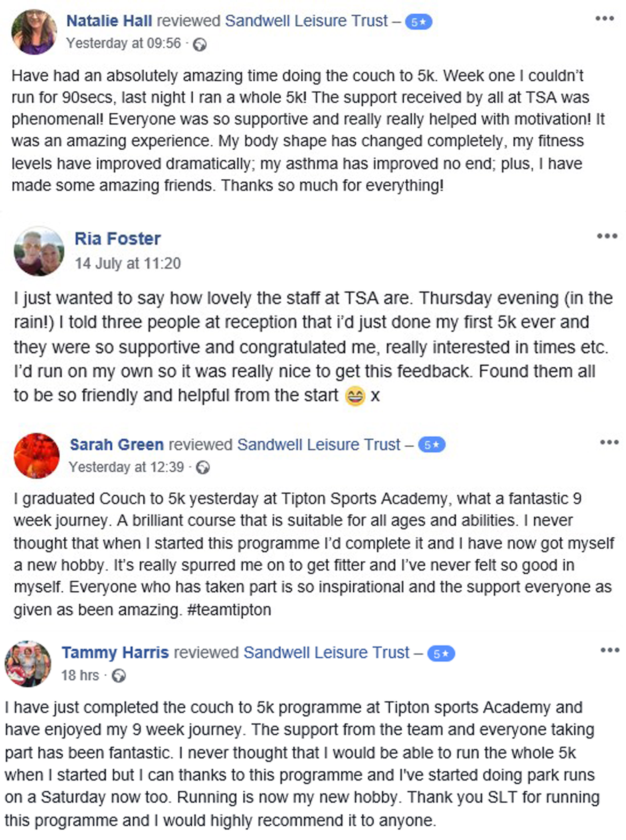
Task: Open Sarah Green's profile picture
Action: (x=36, y=456)
